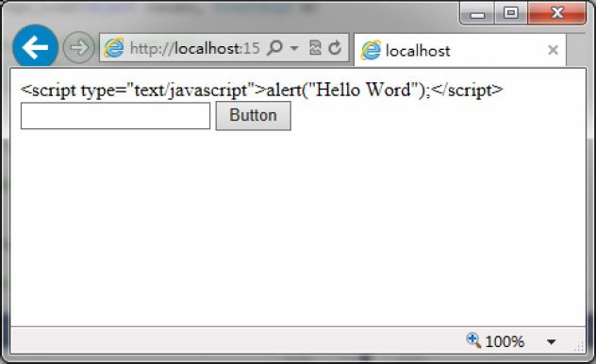Select the localhost tab
The width and height of the screenshot is (596, 364).
click(x=460, y=50)
